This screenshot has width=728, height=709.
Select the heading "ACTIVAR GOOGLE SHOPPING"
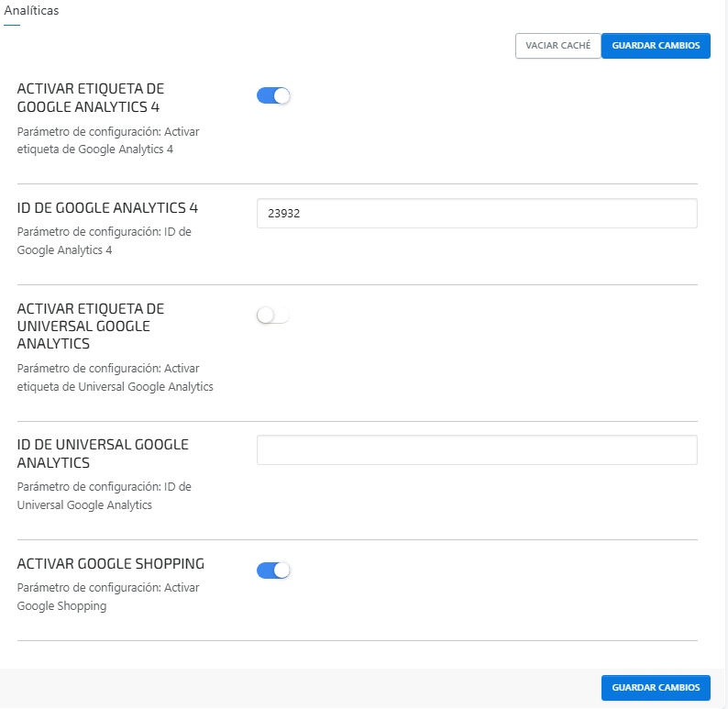click(x=111, y=564)
